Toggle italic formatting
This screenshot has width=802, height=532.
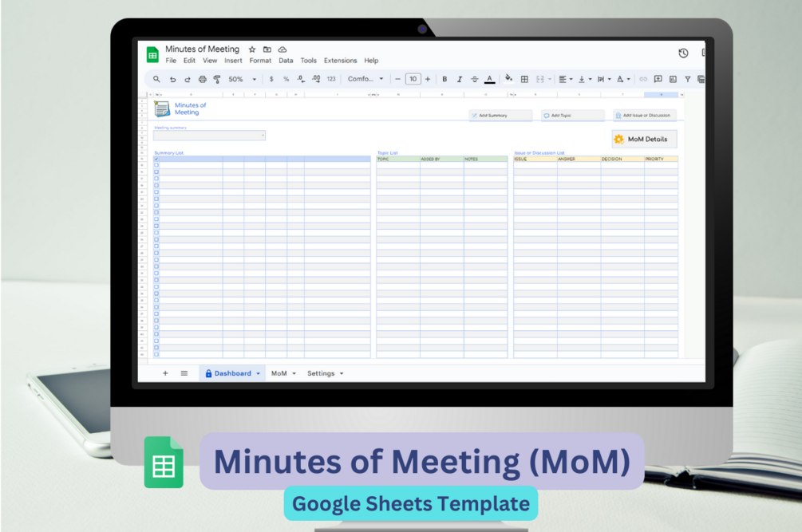tap(460, 79)
